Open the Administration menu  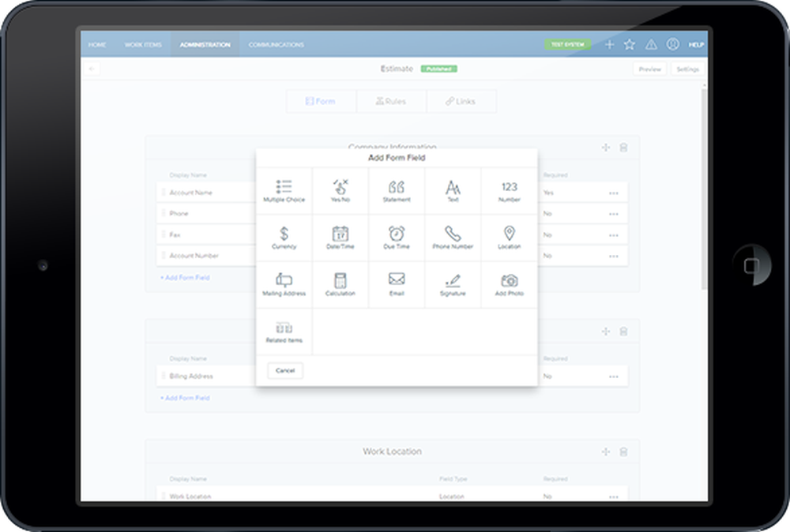205,45
